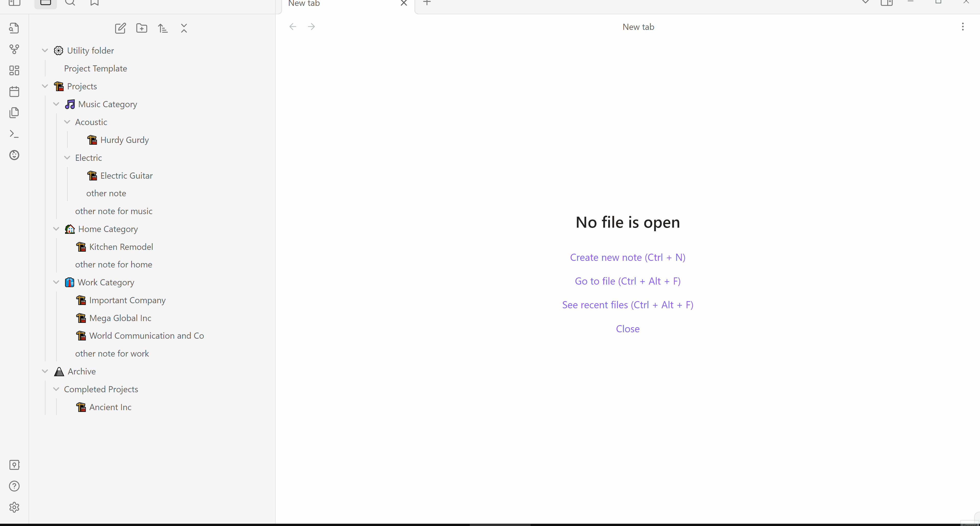This screenshot has width=980, height=526.
Task: Switch to the New tab tab
Action: point(304,4)
